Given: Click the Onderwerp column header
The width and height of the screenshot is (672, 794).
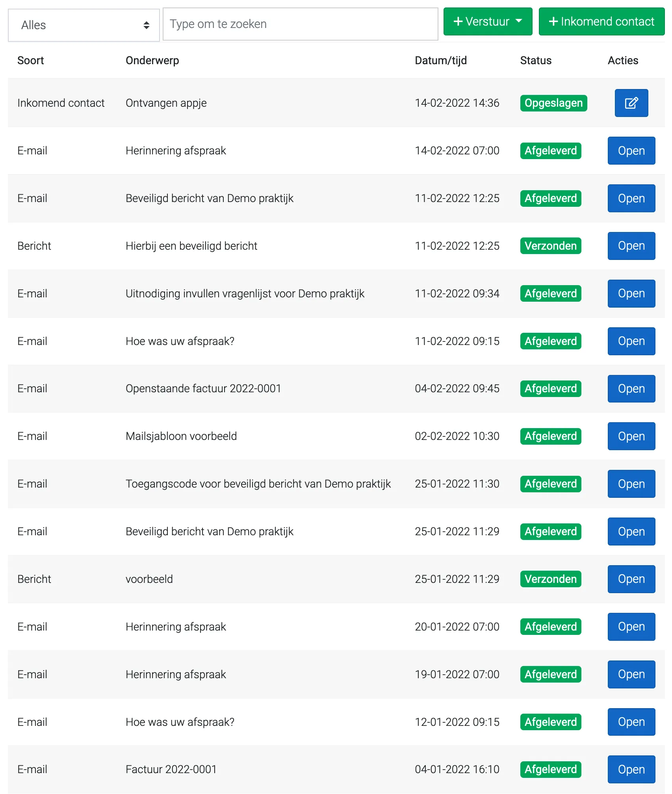Looking at the screenshot, I should [152, 60].
